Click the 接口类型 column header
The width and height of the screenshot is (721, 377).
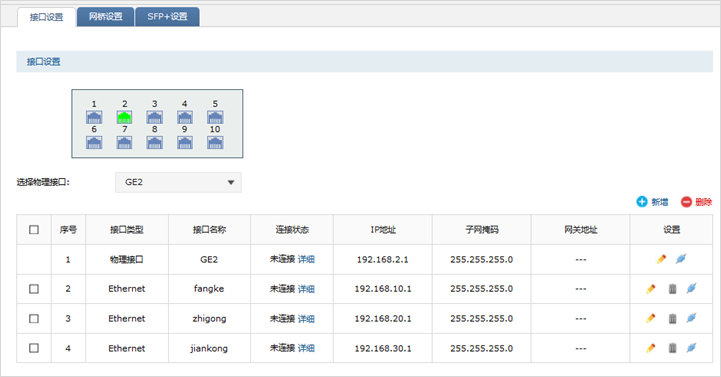tap(127, 229)
